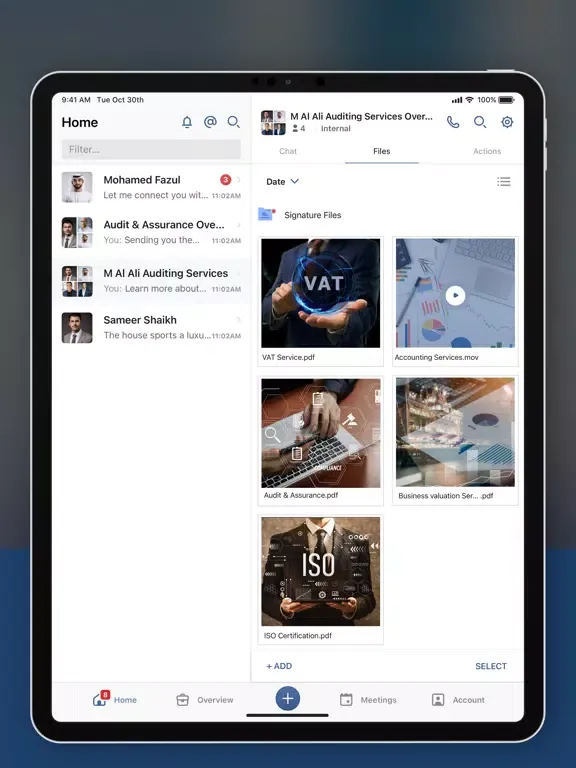The image size is (576, 768).
Task: Open the VAT Service.pdf thumbnail
Action: click(x=320, y=293)
